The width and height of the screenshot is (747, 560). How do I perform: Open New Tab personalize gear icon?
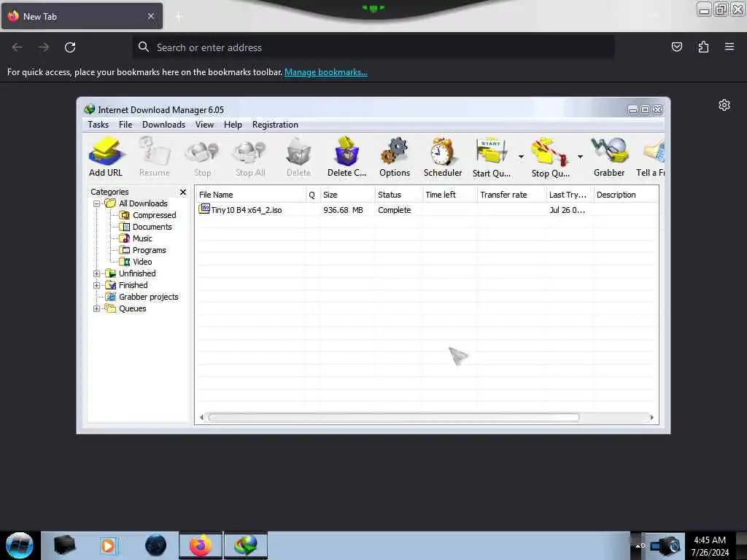pyautogui.click(x=724, y=105)
